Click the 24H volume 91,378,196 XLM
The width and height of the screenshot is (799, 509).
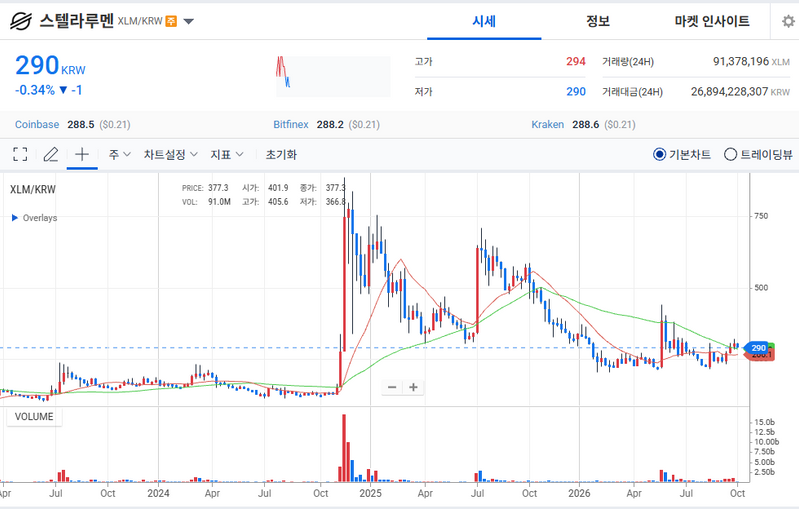(x=751, y=62)
